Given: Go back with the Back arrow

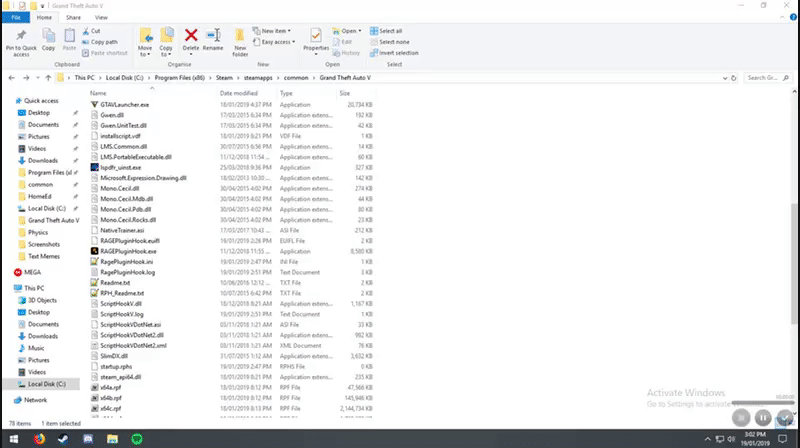Looking at the screenshot, I should (11, 78).
